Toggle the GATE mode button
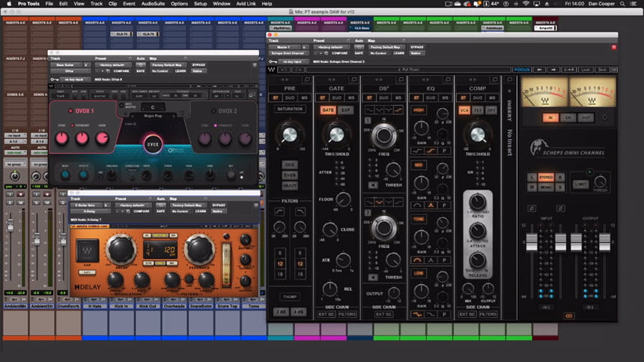 coord(328,110)
